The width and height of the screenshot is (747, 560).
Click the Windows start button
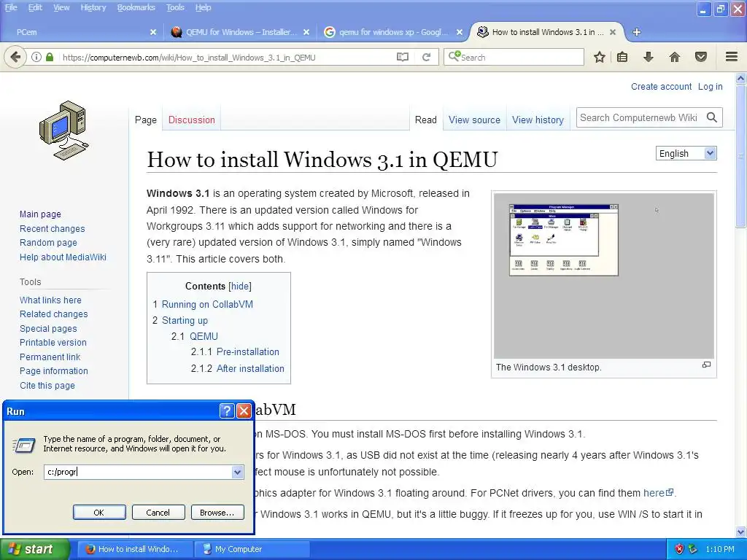point(34,549)
